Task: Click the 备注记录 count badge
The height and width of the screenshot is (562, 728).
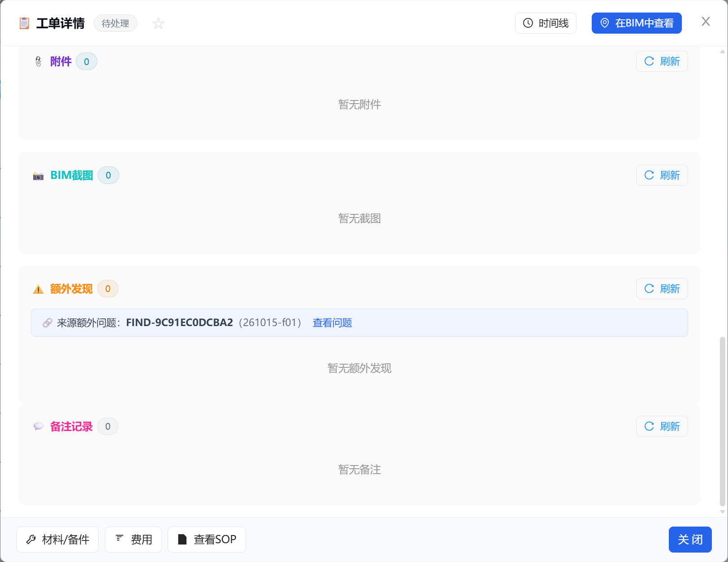Action: [108, 427]
